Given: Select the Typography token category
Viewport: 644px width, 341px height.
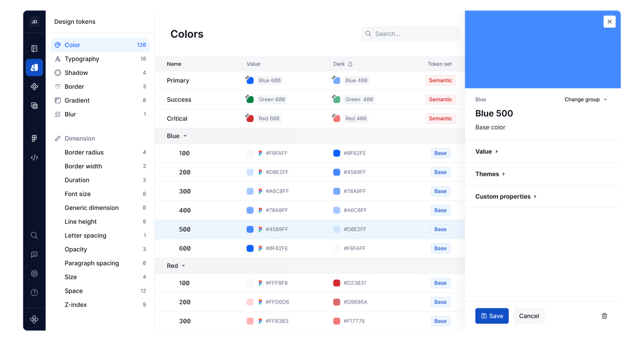Looking at the screenshot, I should [100, 59].
